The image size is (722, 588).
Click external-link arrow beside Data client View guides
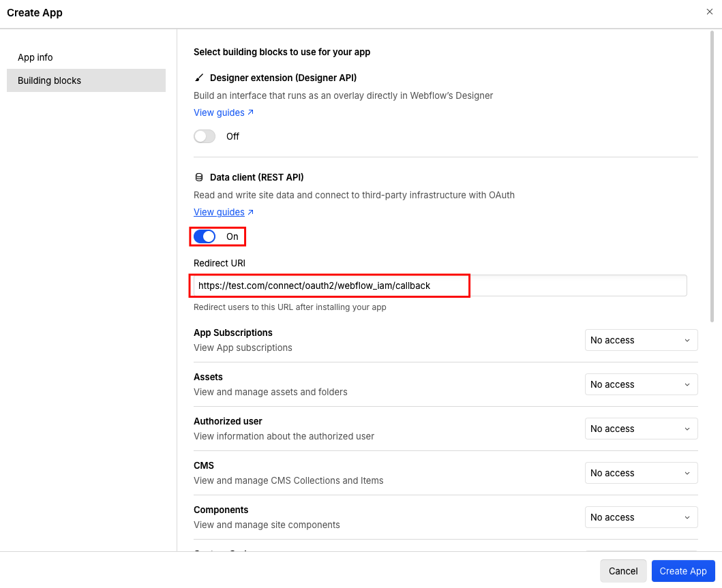coord(250,212)
